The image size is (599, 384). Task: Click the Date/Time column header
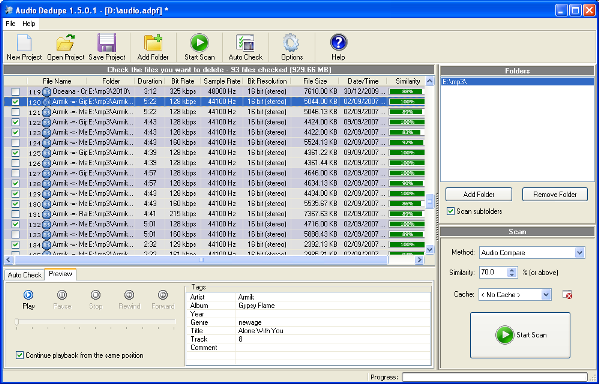pos(363,81)
